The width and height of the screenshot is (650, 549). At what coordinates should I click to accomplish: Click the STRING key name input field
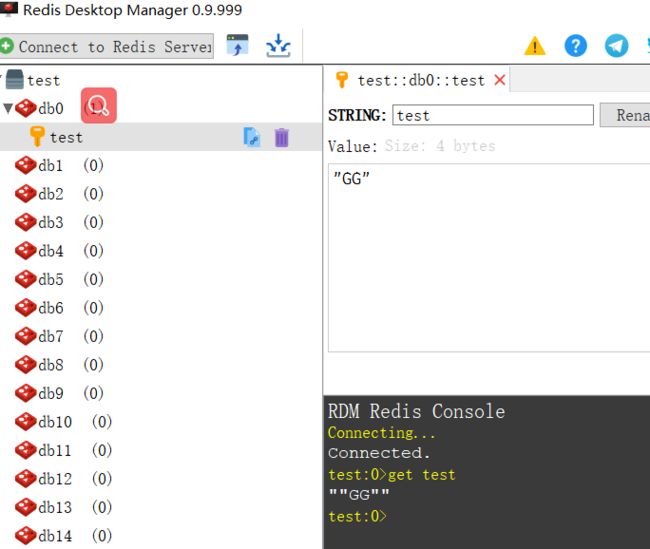(493, 115)
